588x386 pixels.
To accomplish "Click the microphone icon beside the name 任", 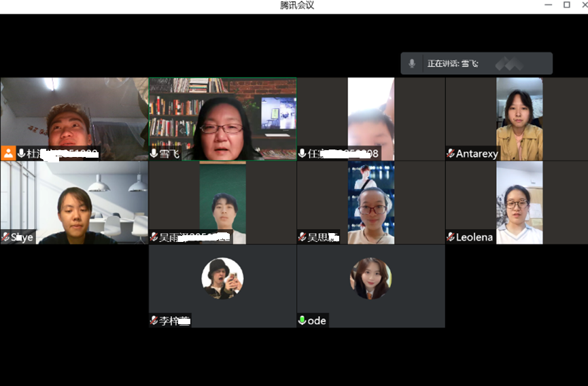I will pos(302,153).
